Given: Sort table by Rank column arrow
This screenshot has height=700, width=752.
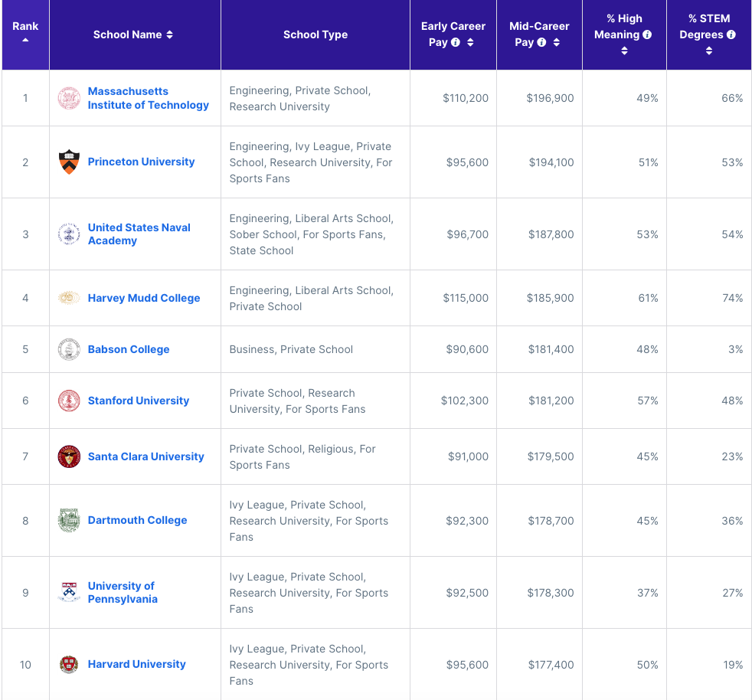Looking at the screenshot, I should (x=25, y=41).
